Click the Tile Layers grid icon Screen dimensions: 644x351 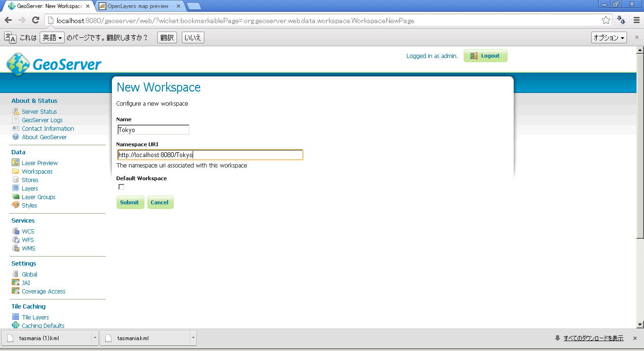(16, 317)
